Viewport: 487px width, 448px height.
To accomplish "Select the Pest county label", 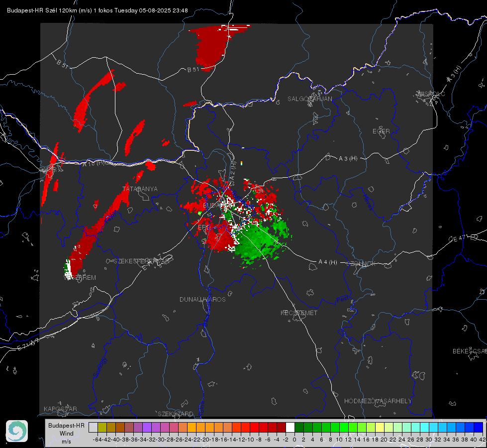I will [343, 300].
